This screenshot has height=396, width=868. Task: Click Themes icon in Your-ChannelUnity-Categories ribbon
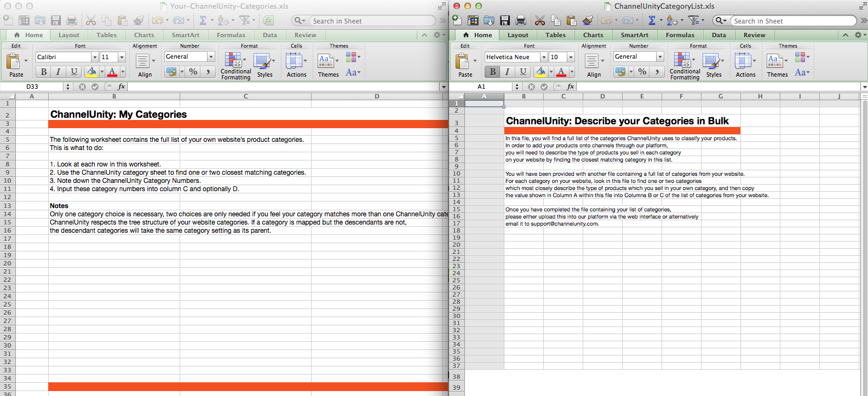(x=325, y=60)
